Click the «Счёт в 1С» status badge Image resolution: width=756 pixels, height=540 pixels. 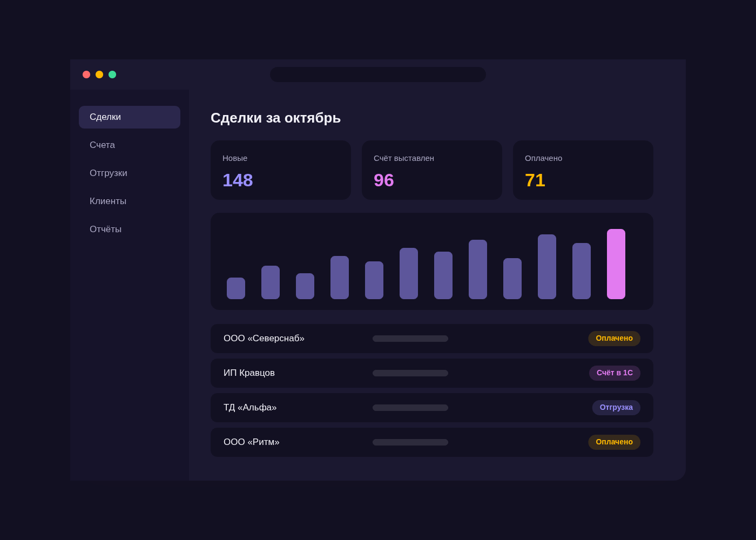pyautogui.click(x=615, y=373)
